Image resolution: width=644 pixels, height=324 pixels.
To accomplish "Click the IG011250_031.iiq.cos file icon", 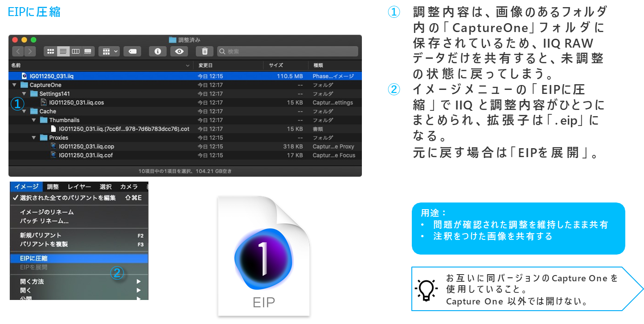I will 44,102.
